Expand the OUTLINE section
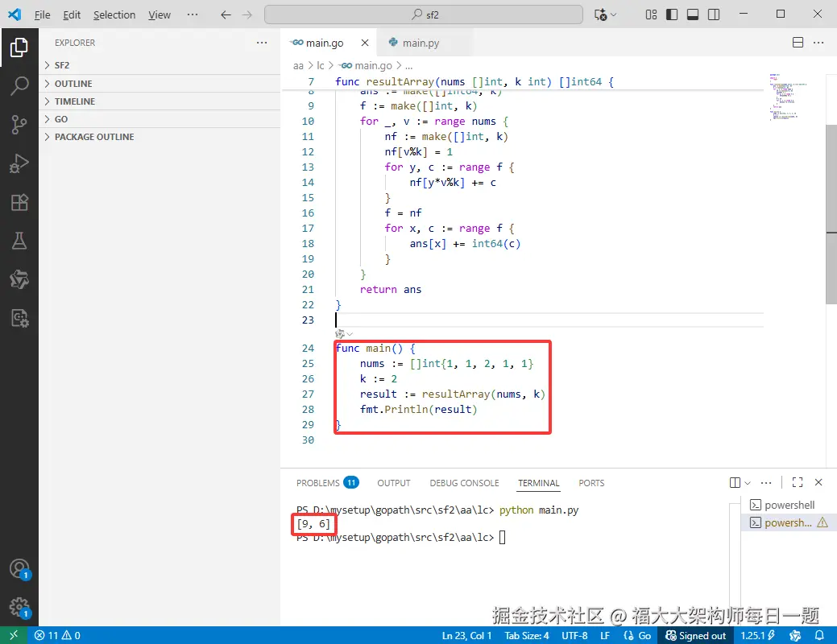 coord(73,84)
